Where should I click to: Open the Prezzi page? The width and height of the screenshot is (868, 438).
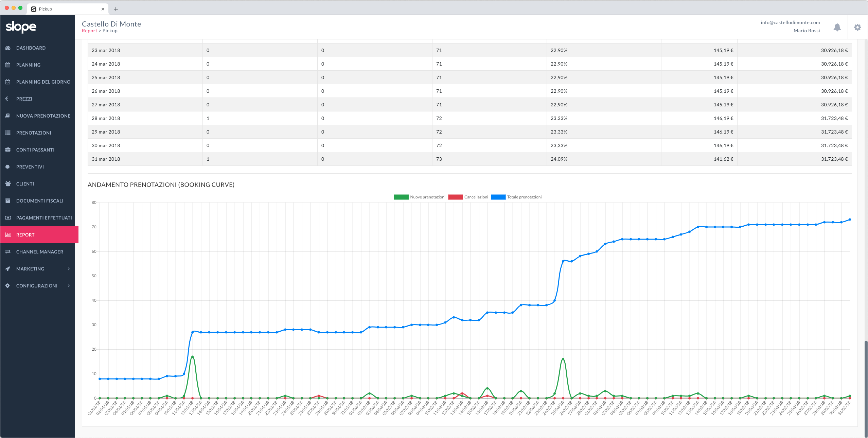(38, 99)
